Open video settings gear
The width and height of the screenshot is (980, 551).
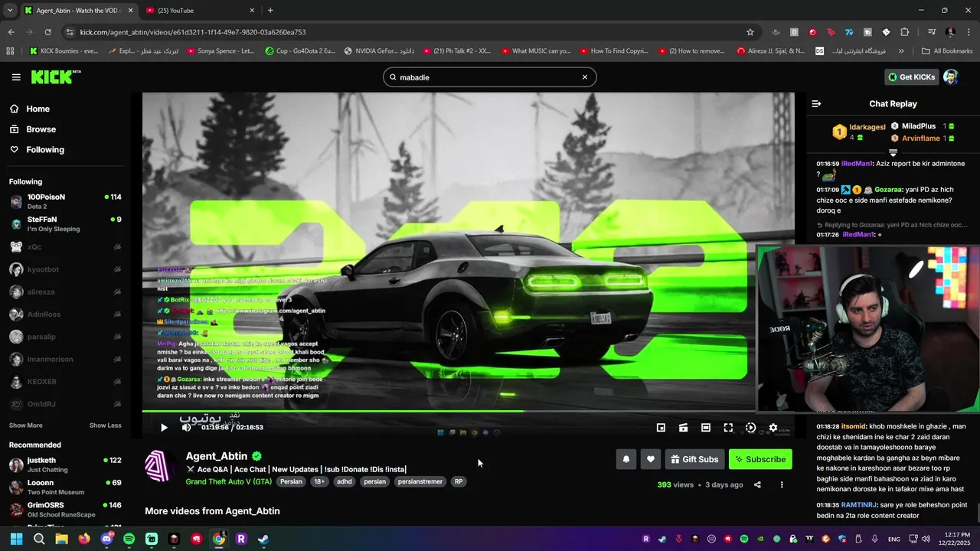(x=773, y=428)
